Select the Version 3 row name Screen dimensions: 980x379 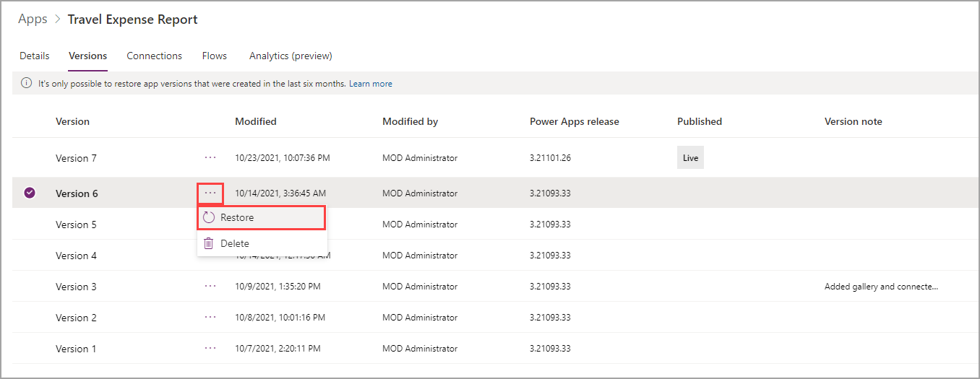[x=76, y=286]
